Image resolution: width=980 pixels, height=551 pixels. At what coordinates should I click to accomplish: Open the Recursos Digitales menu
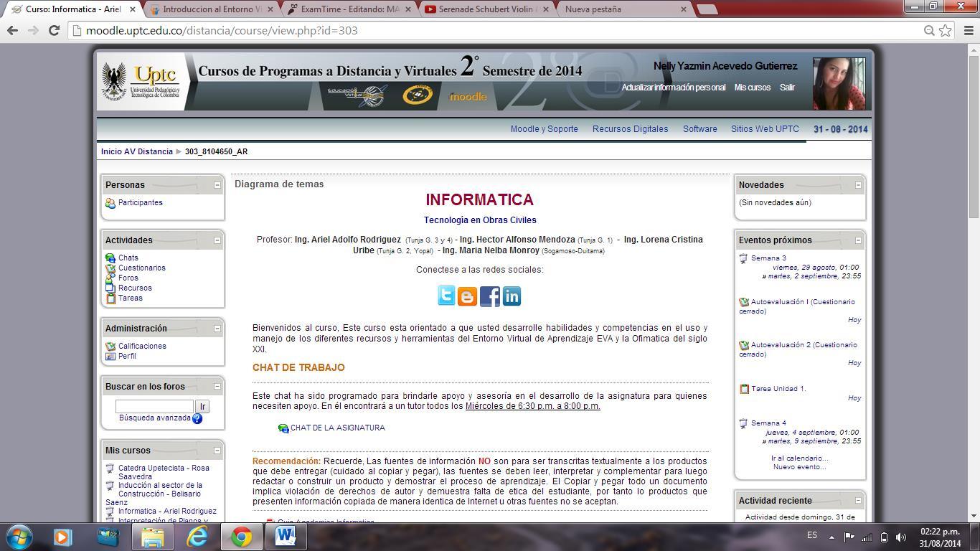pos(630,129)
